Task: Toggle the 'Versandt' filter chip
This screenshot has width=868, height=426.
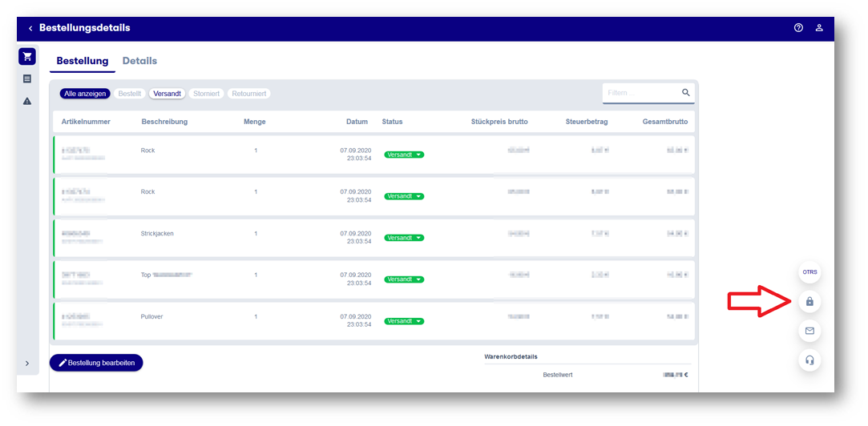Action: coord(167,94)
